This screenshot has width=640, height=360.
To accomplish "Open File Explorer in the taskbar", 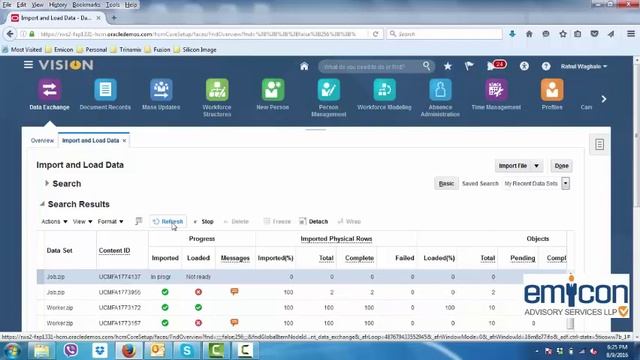I will tap(42, 351).
